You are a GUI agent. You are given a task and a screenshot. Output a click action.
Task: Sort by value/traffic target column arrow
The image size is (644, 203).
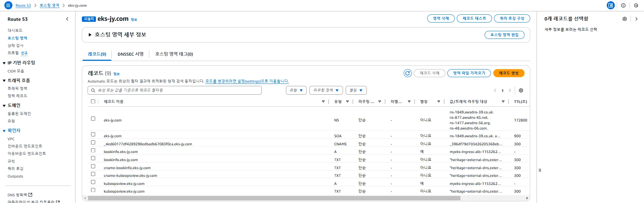pyautogui.click(x=503, y=102)
